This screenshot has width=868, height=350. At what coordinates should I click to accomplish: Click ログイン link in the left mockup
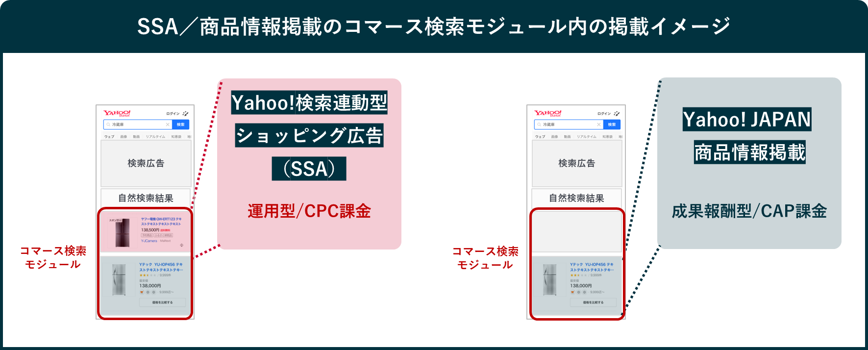pyautogui.click(x=173, y=113)
